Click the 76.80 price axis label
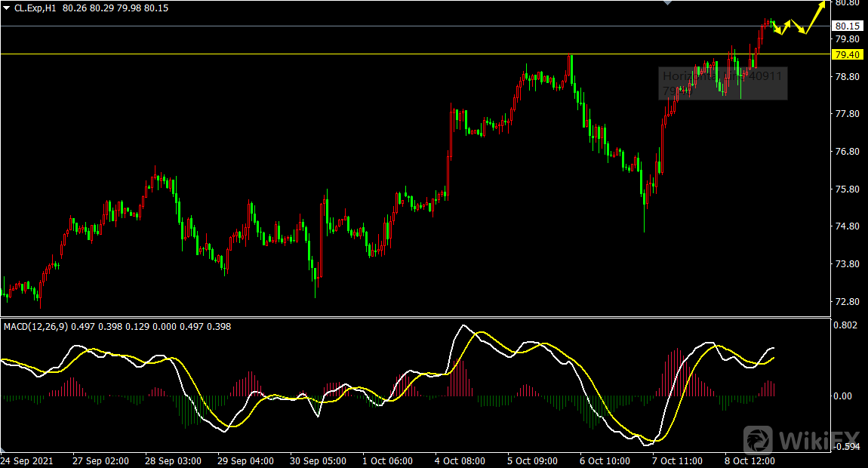The width and height of the screenshot is (868, 468). coord(845,152)
